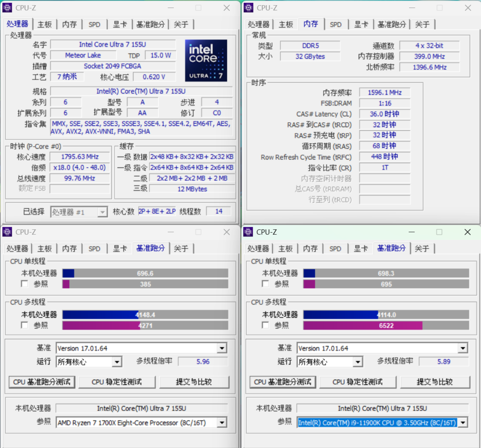Image resolution: width=481 pixels, height=448 pixels.
Task: Click CPU-Z app icon in top-left window title bar
Action: pyautogui.click(x=7, y=8)
